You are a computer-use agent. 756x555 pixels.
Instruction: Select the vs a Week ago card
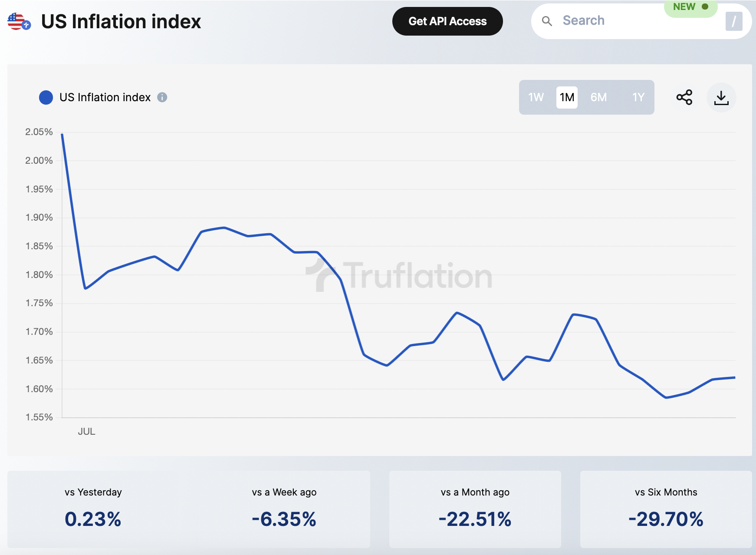coord(284,509)
